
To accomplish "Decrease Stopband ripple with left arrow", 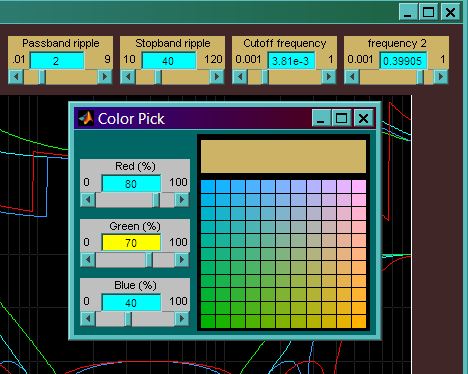I will (128, 77).
